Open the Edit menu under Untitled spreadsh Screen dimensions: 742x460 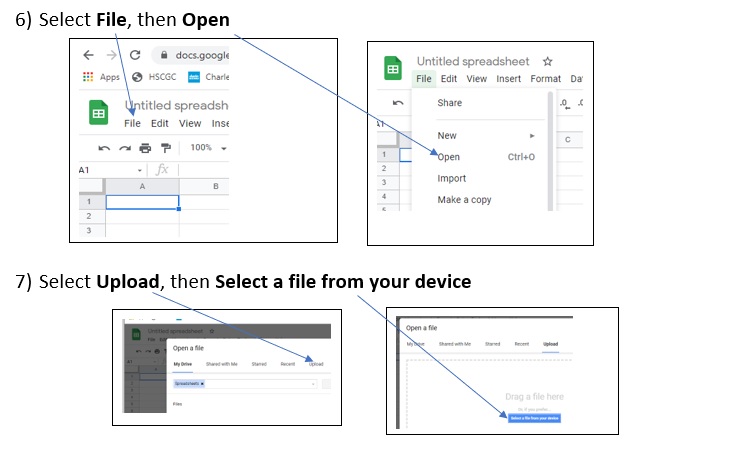[x=160, y=124]
